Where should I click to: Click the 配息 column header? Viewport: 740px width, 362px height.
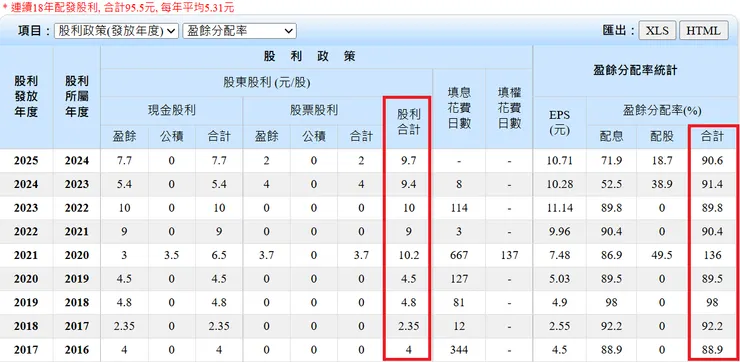click(x=612, y=137)
